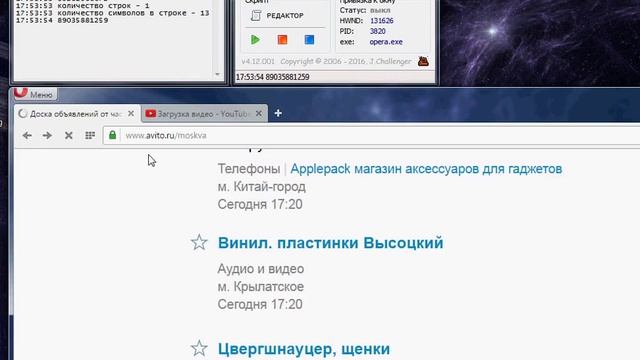Click the log scrollbar down arrow
The image size is (640, 360).
tap(218, 74)
